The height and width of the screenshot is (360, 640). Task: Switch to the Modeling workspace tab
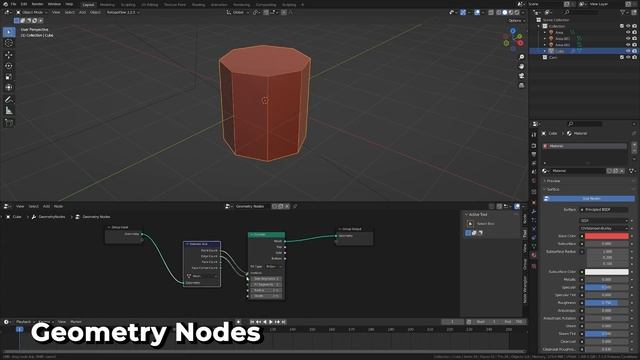107,4
